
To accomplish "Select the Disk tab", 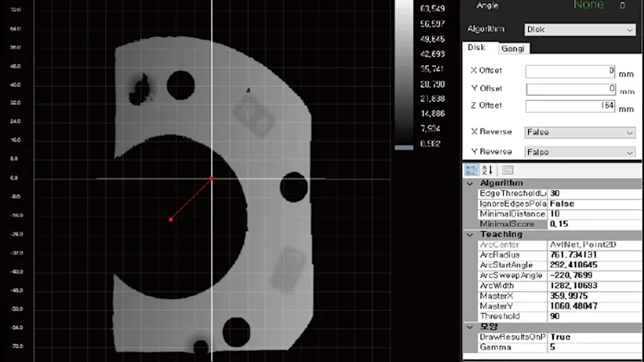I will 477,48.
